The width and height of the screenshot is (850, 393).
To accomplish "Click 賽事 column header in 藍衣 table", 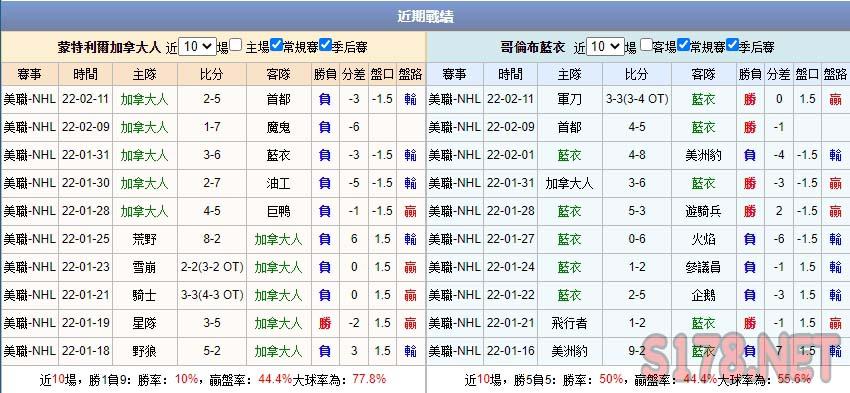I will pos(454,74).
